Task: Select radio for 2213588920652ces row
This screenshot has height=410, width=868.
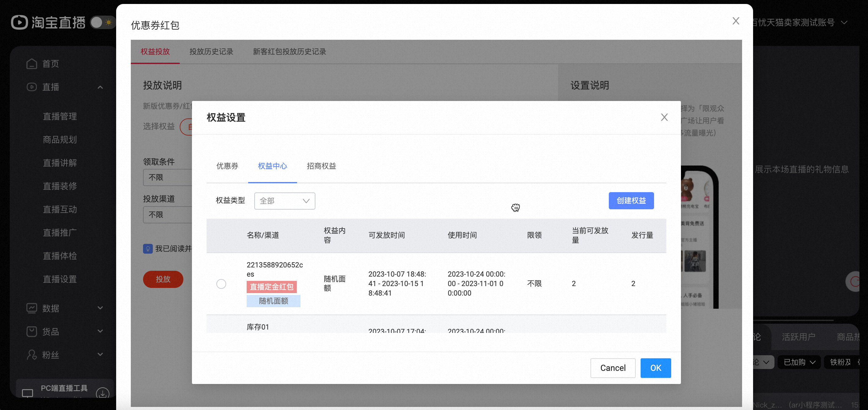Action: pos(221,284)
